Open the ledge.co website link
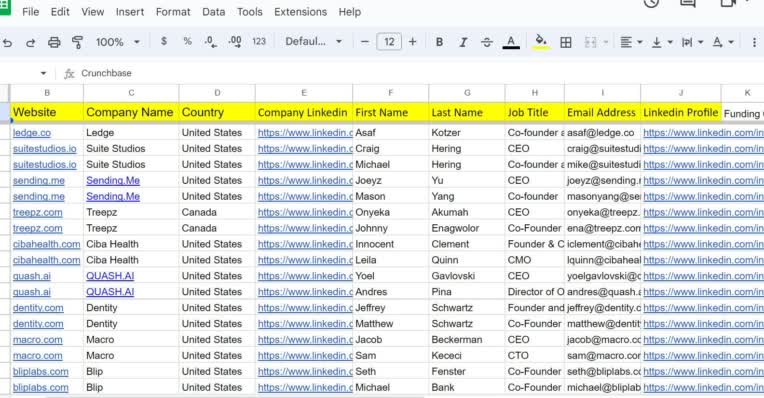 tap(32, 133)
